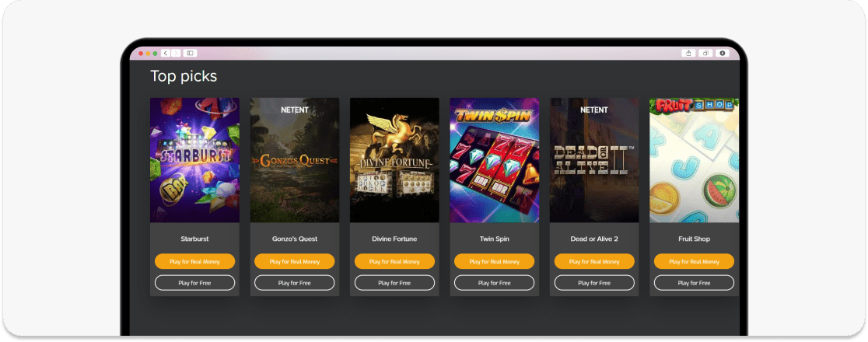The height and width of the screenshot is (342, 868).
Task: Open the downloads icon in browser toolbar
Action: 723,53
